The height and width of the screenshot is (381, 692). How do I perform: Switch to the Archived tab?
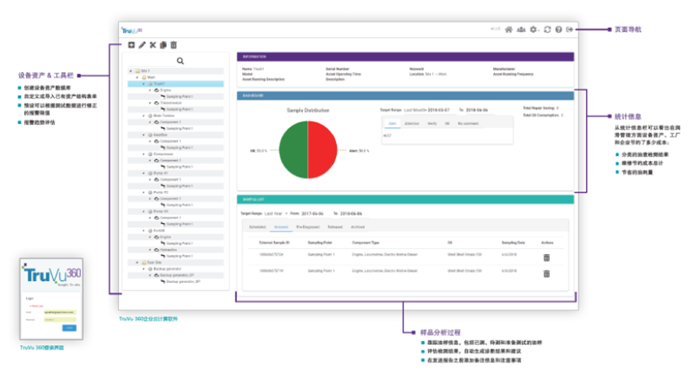[358, 227]
